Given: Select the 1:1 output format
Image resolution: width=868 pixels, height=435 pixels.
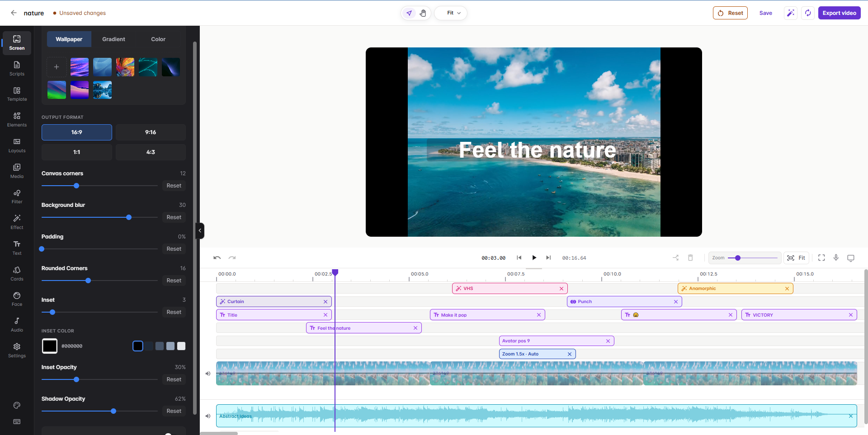Looking at the screenshot, I should [77, 152].
